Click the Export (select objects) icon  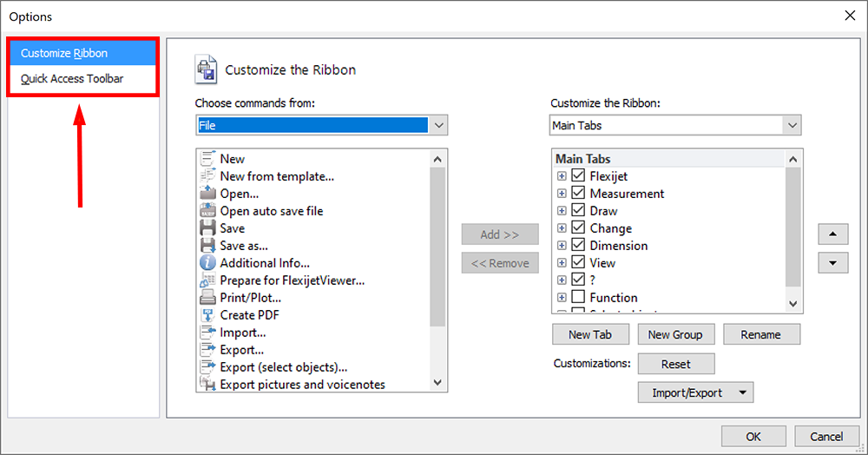(x=207, y=367)
